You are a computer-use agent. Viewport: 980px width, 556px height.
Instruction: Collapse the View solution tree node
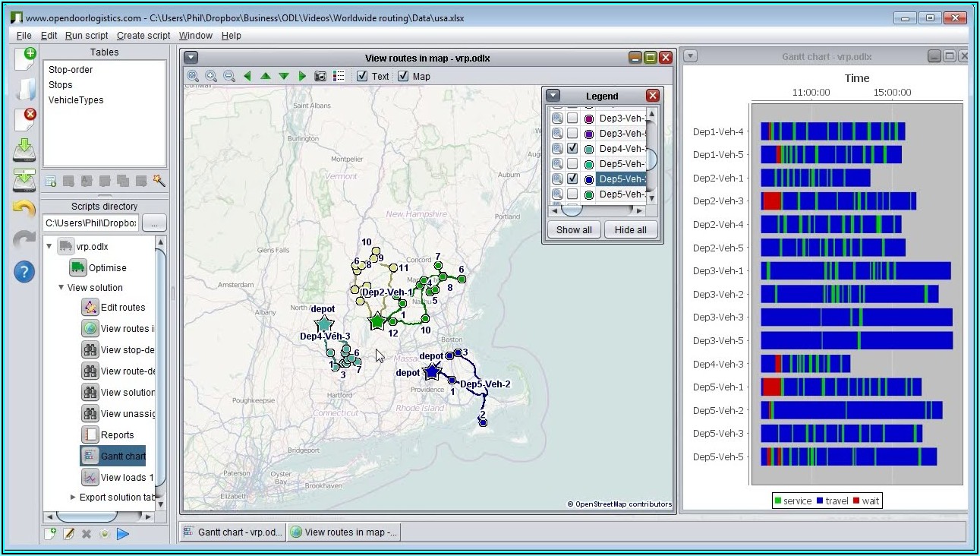61,288
